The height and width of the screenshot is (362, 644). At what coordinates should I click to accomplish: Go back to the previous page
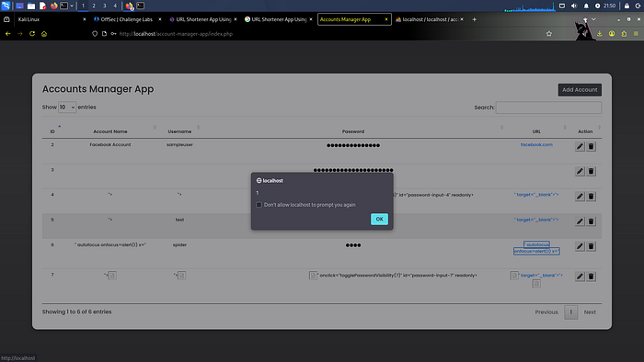pyautogui.click(x=7, y=34)
